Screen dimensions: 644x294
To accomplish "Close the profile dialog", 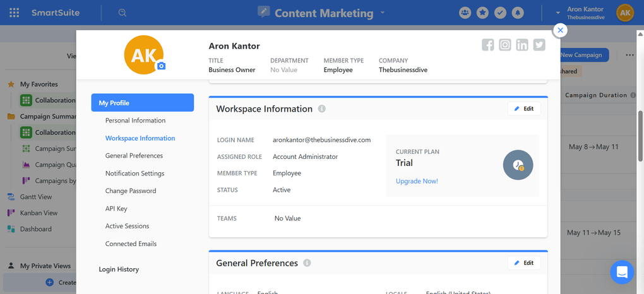I will (x=560, y=30).
